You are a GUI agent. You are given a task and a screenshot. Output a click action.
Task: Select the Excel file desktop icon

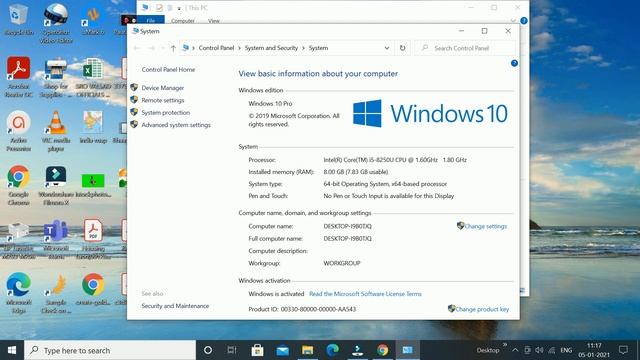point(93,77)
